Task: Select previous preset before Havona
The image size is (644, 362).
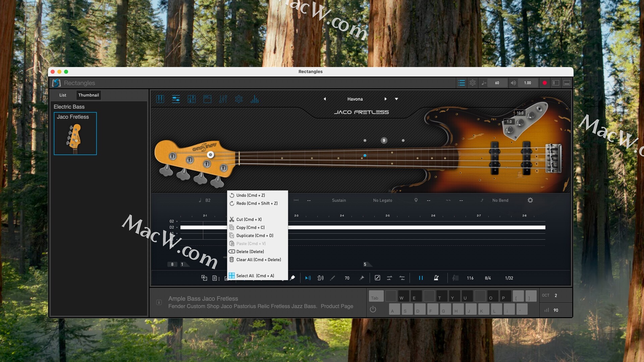Action: (x=325, y=99)
